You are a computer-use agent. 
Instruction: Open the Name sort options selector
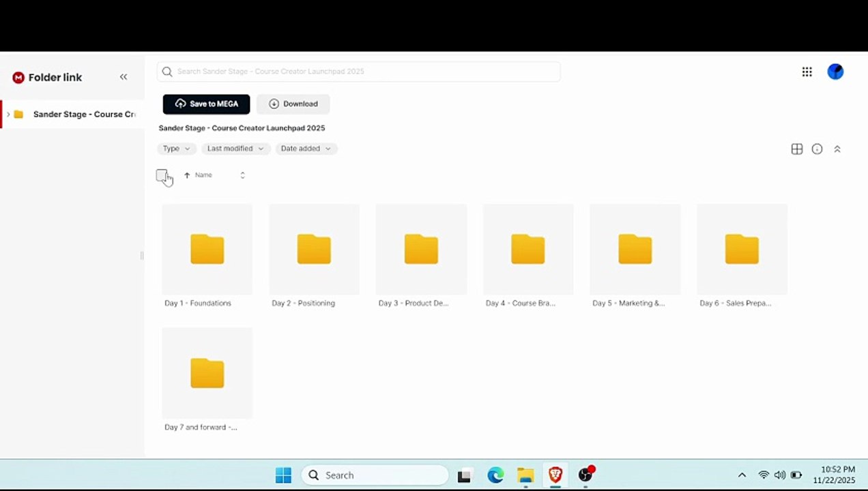tap(242, 175)
